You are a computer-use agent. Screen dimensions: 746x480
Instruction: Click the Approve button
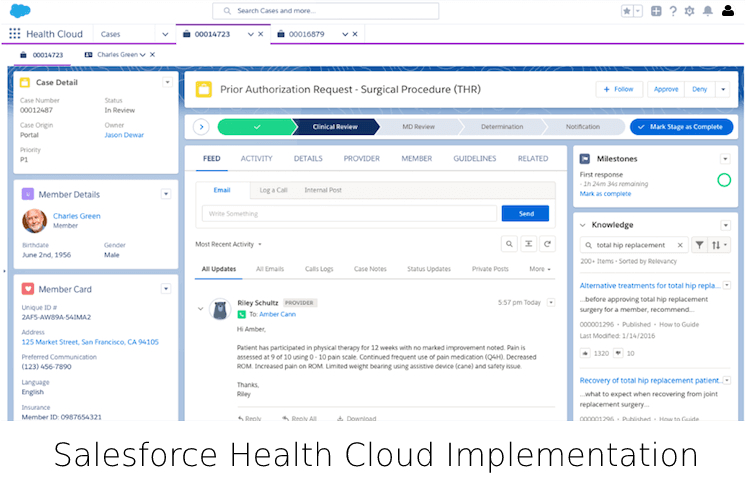[x=666, y=89]
